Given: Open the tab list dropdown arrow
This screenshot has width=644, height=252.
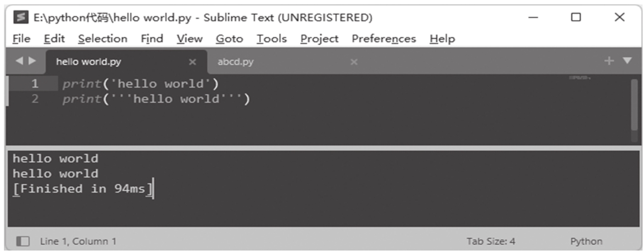Looking at the screenshot, I should pyautogui.click(x=627, y=61).
